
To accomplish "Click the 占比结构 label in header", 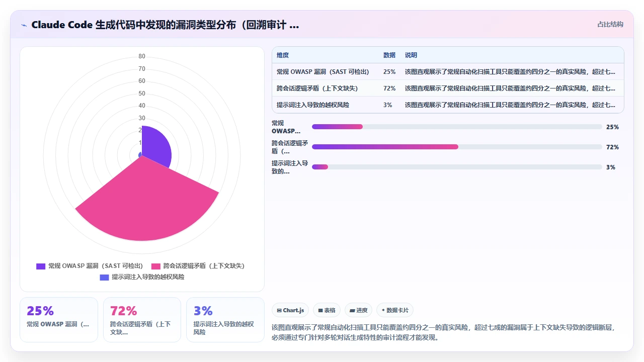I will (x=610, y=24).
